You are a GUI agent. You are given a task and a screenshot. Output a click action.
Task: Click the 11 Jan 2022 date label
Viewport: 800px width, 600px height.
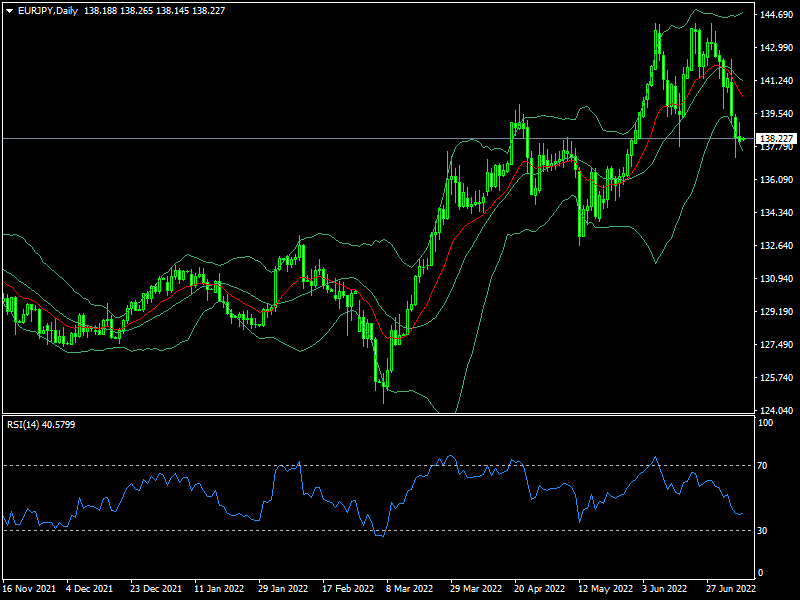(x=219, y=589)
